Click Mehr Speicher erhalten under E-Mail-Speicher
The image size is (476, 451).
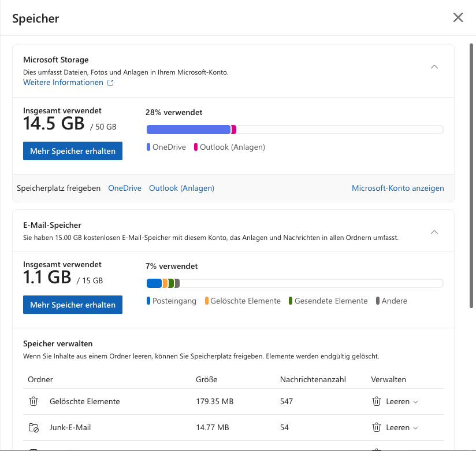[73, 305]
